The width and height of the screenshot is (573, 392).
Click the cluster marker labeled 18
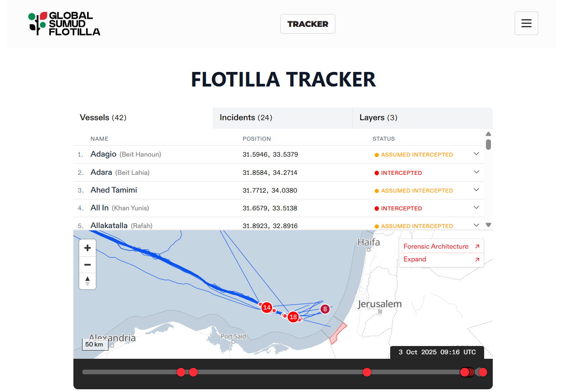(x=293, y=317)
